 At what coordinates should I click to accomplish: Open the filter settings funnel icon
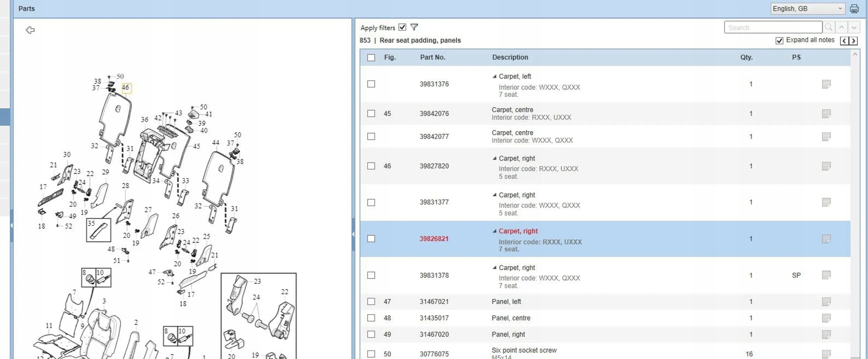[414, 27]
